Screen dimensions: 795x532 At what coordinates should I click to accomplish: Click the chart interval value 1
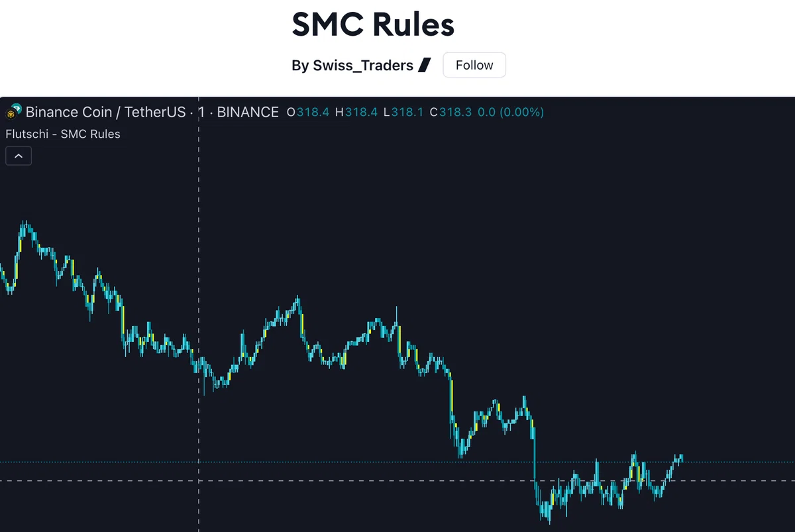(x=201, y=112)
